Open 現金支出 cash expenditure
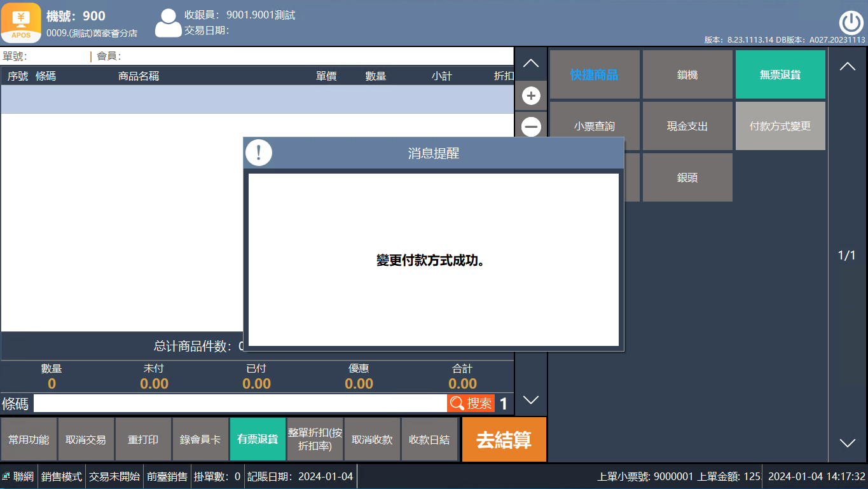868x489 pixels. coord(687,126)
